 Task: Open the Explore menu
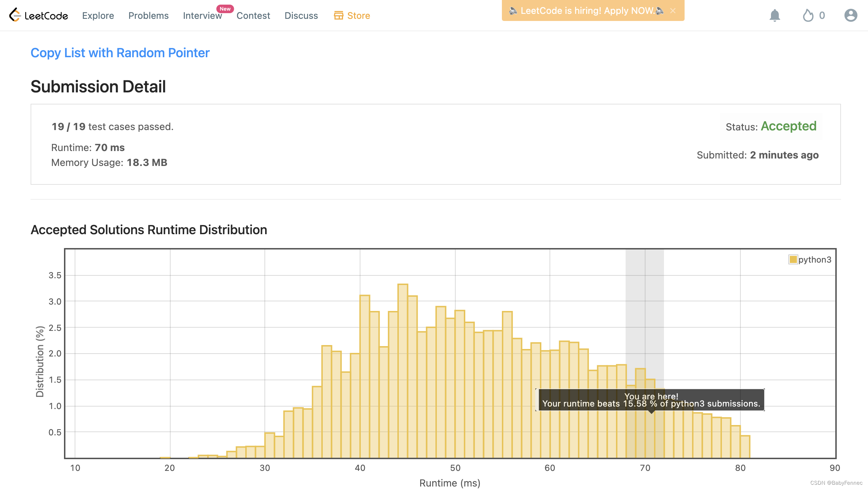(98, 16)
